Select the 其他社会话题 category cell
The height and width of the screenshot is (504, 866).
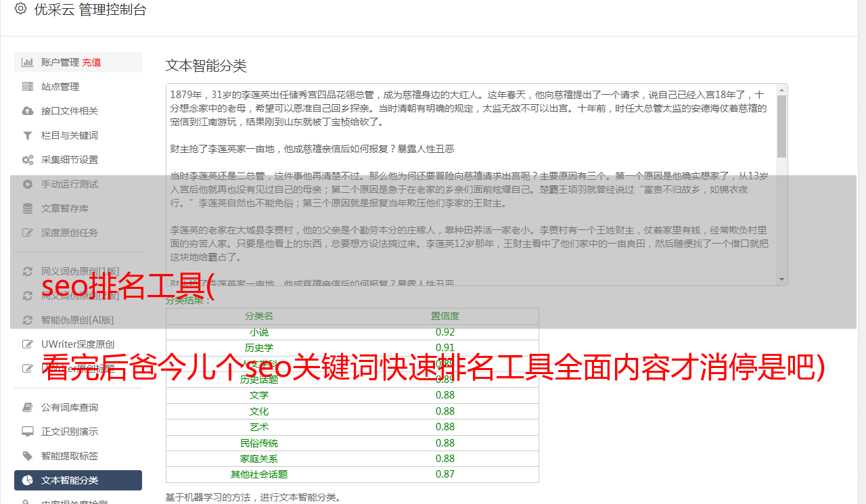pos(259,474)
